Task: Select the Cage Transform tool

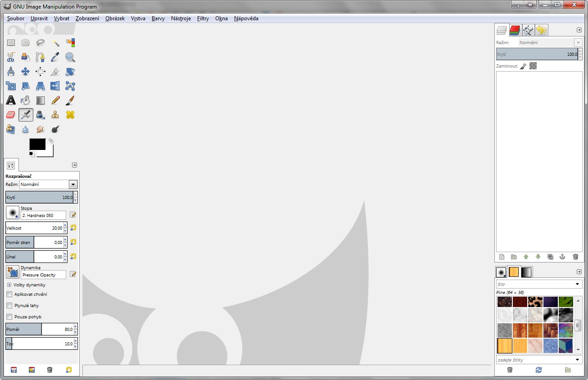Action: (70, 86)
